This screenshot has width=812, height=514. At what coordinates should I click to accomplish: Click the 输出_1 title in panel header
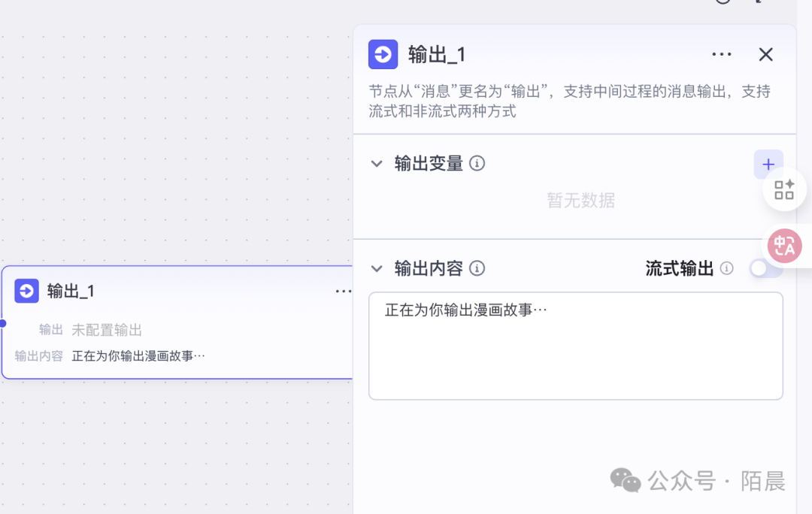[437, 54]
